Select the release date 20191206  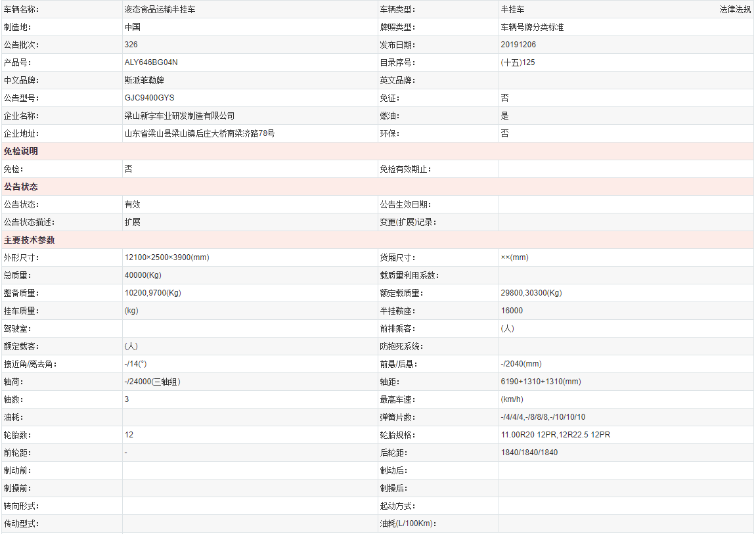pyautogui.click(x=518, y=45)
